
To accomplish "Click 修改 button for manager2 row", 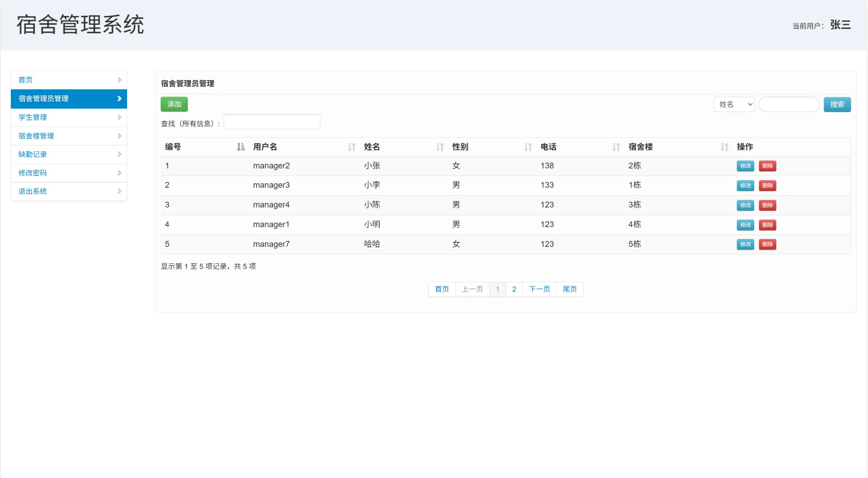I will click(x=745, y=166).
